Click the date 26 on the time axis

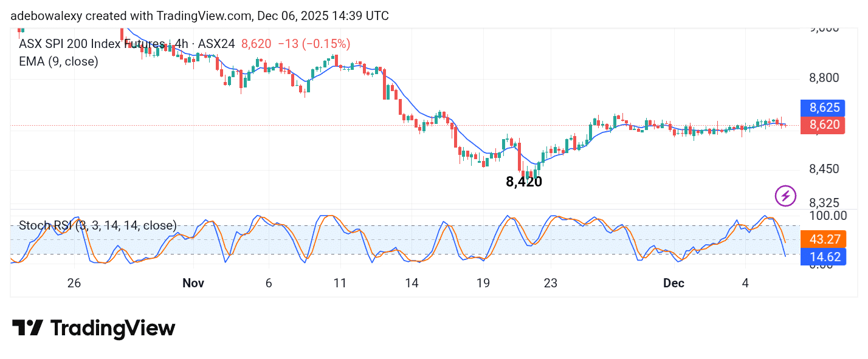coord(74,283)
